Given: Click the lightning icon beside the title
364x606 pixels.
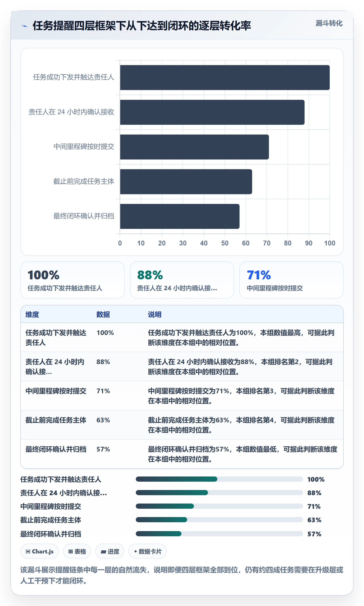Looking at the screenshot, I should tap(25, 26).
